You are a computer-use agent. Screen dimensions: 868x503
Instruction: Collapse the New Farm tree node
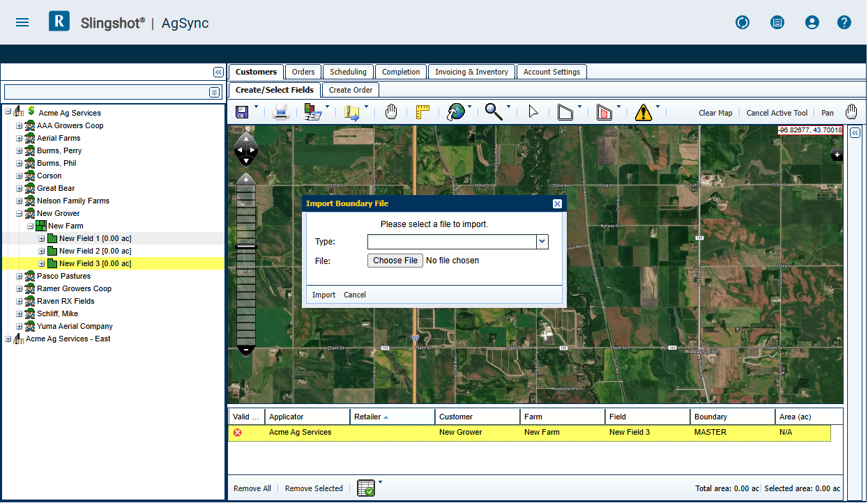[31, 226]
